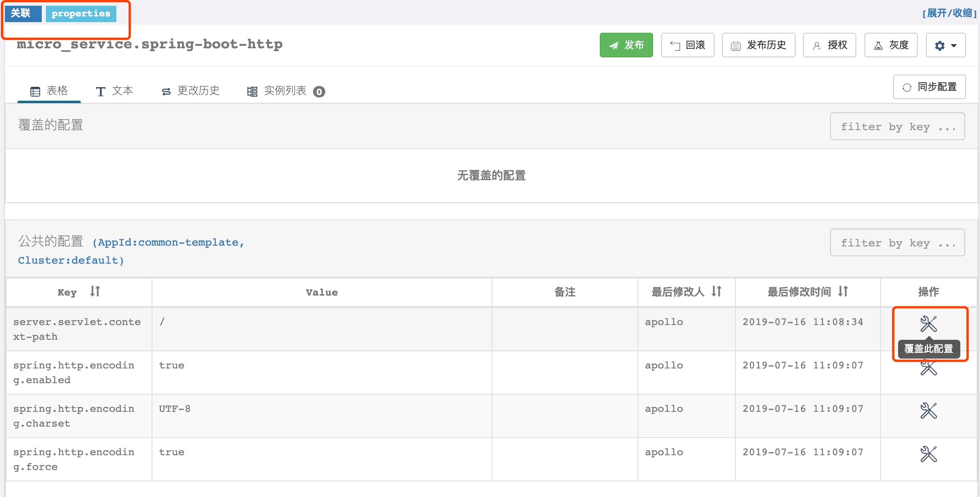The image size is (980, 497).
Task: Click apollo modifier in charset row
Action: [x=664, y=409]
